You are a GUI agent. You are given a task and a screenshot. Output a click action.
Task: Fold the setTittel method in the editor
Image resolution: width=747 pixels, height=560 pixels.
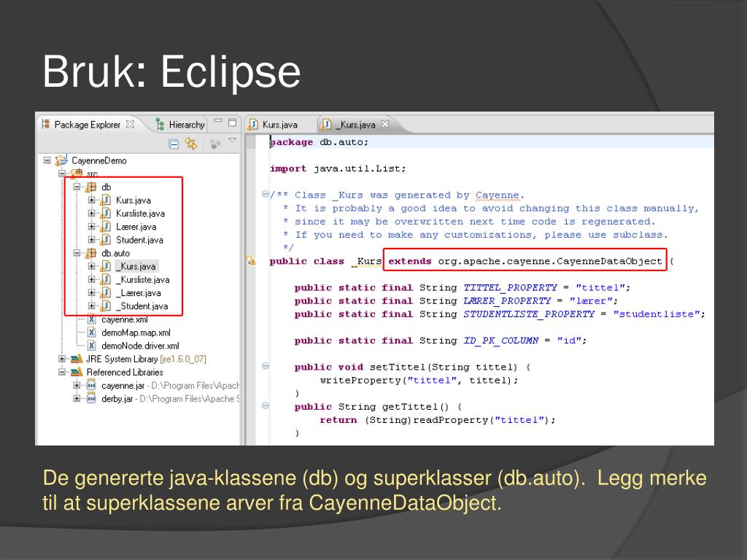pyautogui.click(x=265, y=366)
